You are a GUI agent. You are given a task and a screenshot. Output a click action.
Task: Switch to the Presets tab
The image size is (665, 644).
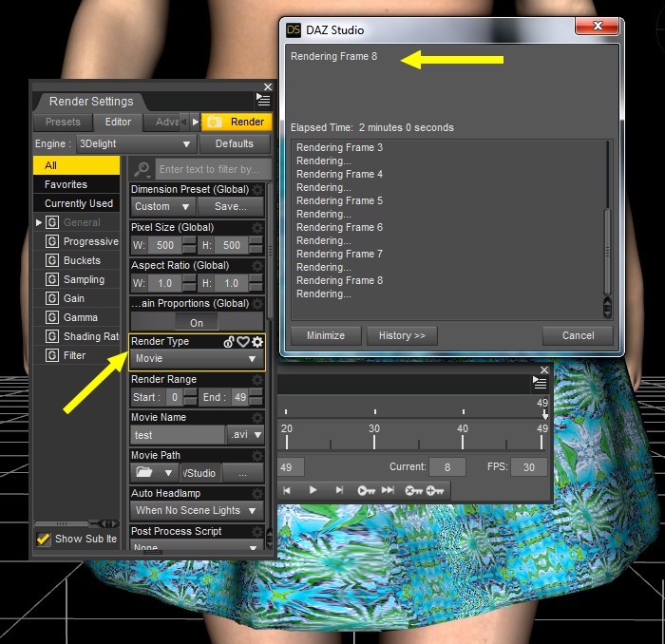[63, 123]
